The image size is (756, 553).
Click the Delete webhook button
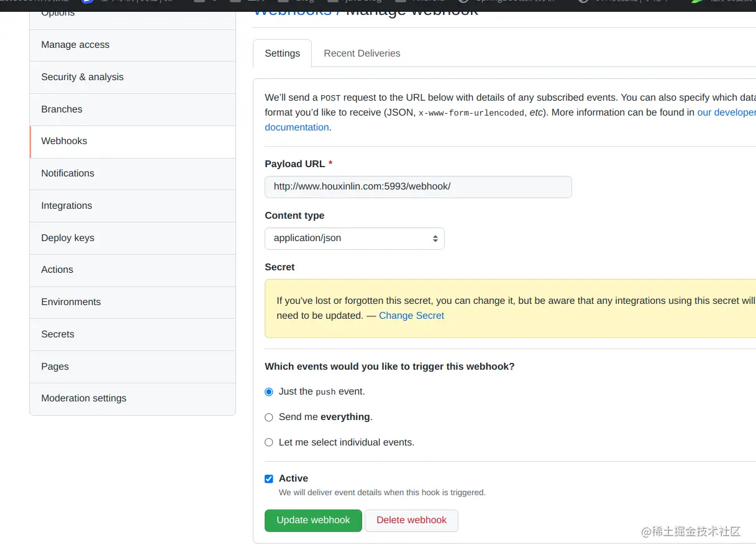411,520
